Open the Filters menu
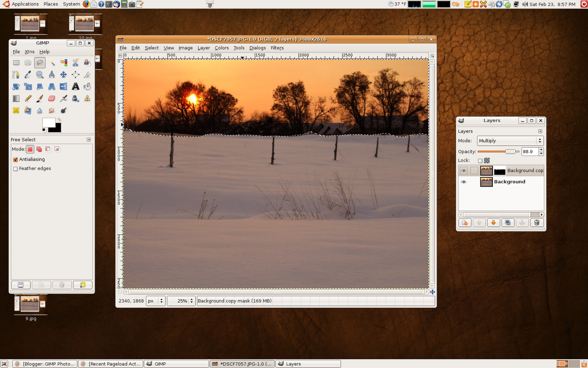Viewport: 588px width, 368px height. click(277, 48)
